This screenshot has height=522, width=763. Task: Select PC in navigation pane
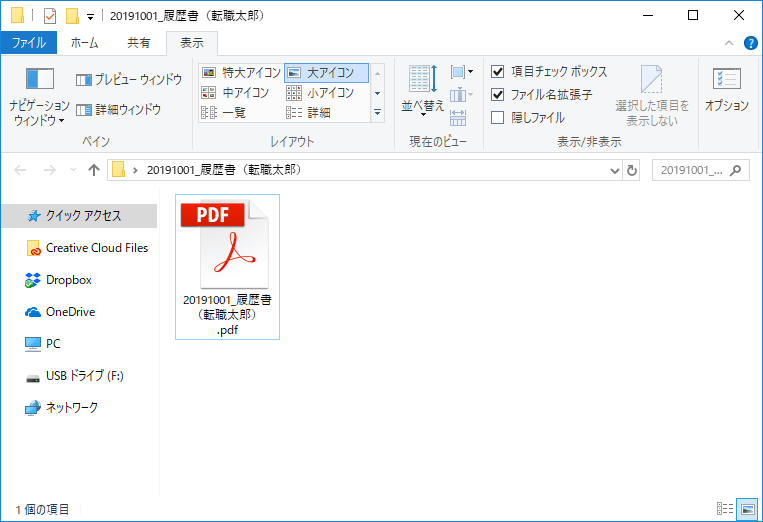click(43, 344)
